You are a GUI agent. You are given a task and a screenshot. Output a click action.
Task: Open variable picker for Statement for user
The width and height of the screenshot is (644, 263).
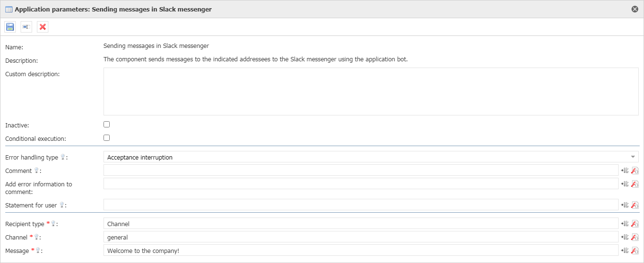coord(624,205)
